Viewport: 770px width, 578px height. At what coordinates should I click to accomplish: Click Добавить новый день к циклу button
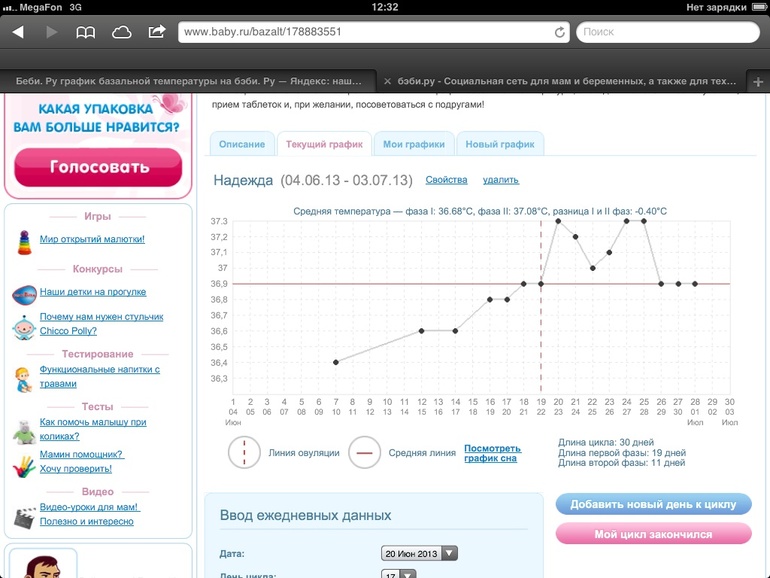pos(653,504)
